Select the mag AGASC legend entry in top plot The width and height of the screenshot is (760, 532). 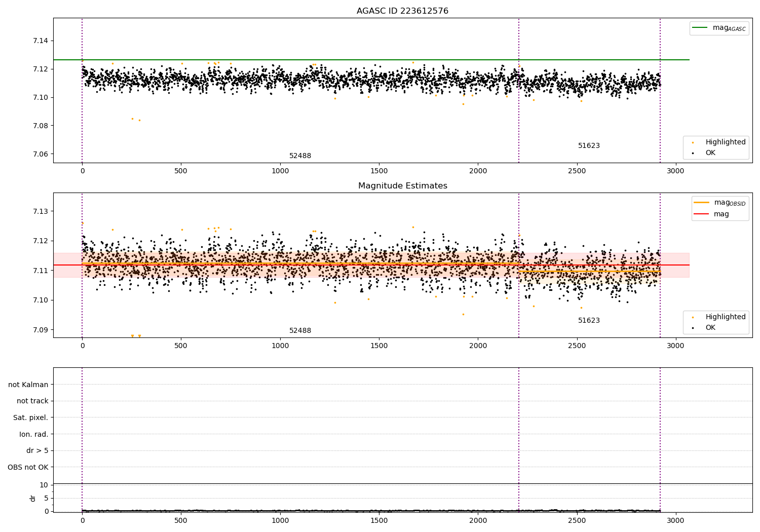coord(719,28)
